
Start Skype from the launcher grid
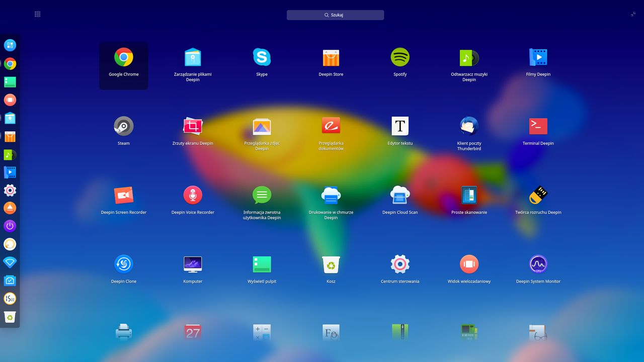(262, 57)
